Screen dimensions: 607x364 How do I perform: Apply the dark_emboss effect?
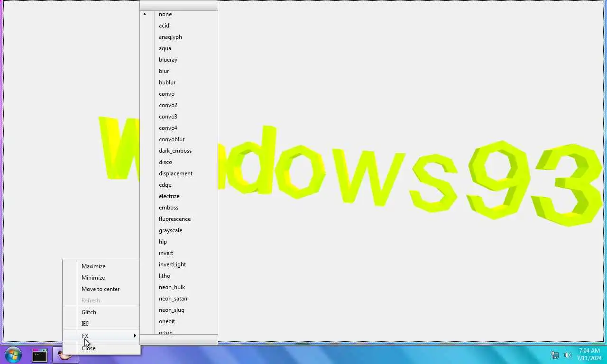click(x=179, y=151)
